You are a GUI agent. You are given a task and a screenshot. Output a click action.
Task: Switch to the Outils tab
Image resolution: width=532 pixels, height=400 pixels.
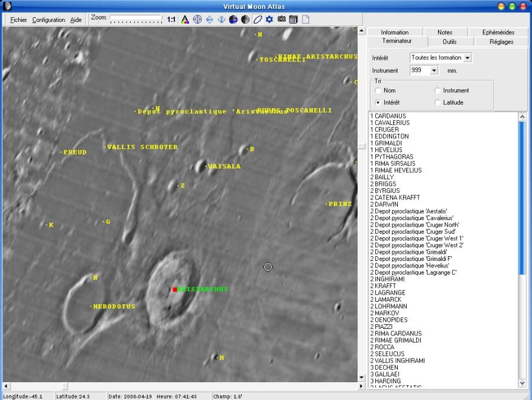[x=450, y=42]
